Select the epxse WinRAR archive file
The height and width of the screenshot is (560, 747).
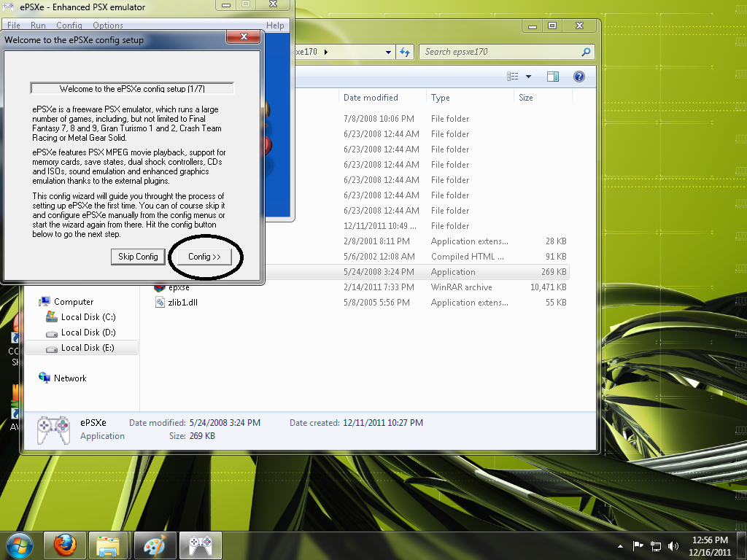179,287
